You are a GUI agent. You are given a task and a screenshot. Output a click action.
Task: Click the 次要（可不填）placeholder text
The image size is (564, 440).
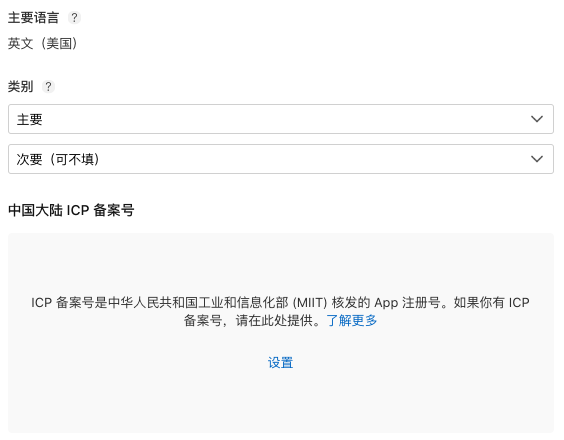[x=58, y=159]
